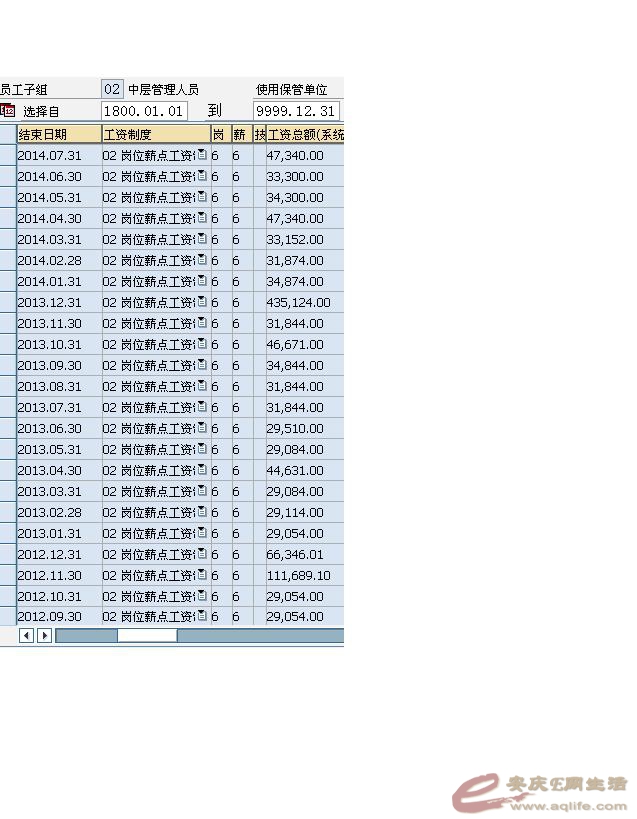The width and height of the screenshot is (637, 819).
Task: Open the detail icon in the 2013.03.31 row
Action: [x=202, y=490]
